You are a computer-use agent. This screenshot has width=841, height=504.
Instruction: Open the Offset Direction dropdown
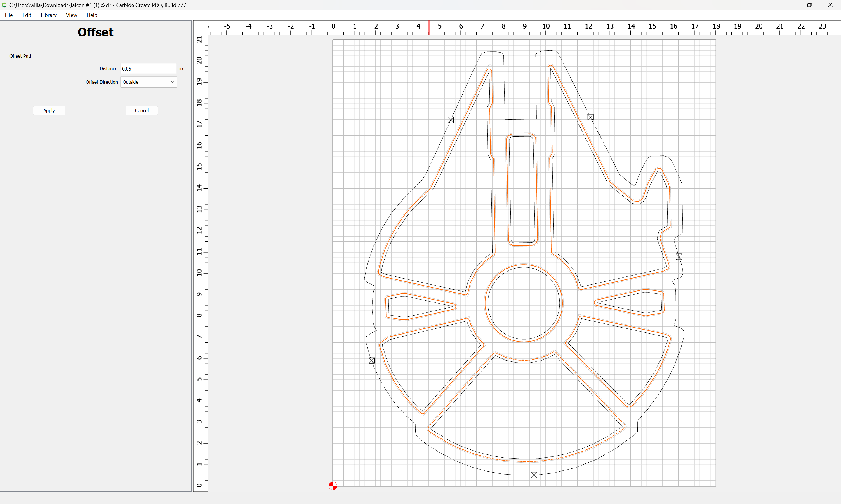[149, 82]
